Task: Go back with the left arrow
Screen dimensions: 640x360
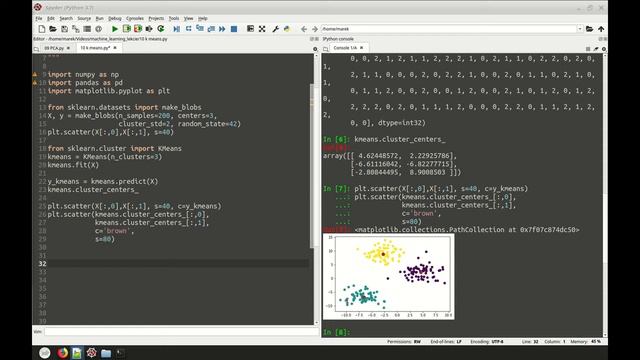Action: coord(304,29)
